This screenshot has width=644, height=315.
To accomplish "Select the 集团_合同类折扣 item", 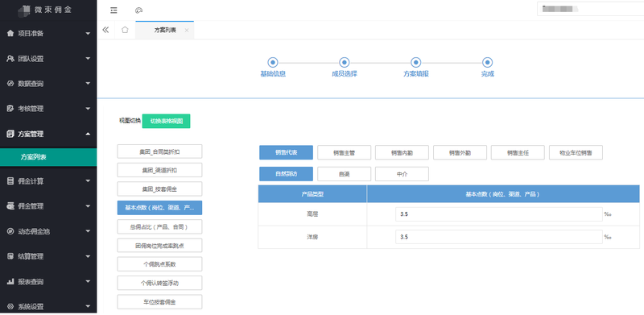I will (x=159, y=151).
